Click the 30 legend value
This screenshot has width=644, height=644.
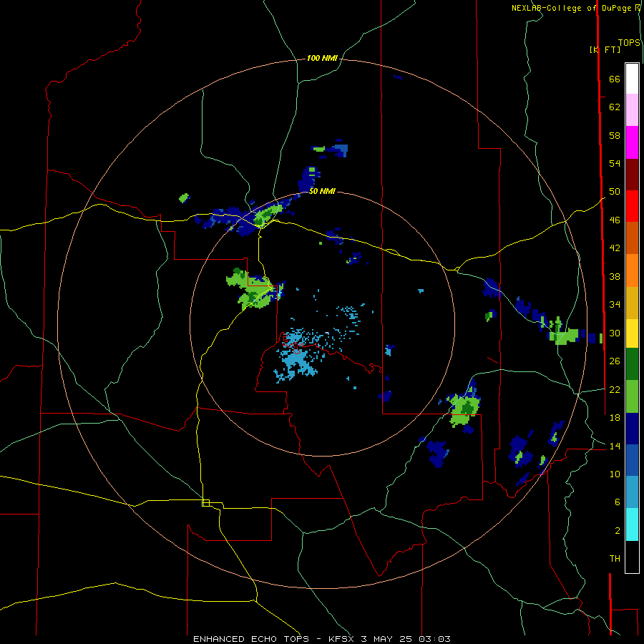pos(615,333)
